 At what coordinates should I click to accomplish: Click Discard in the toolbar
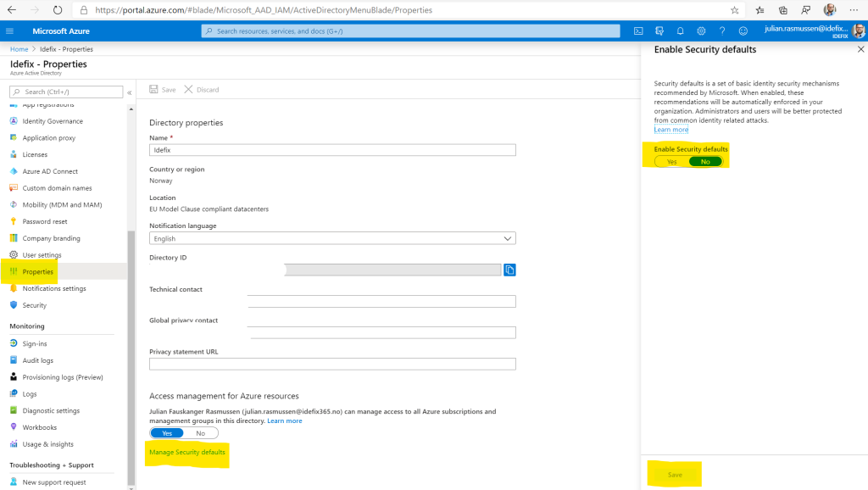click(x=202, y=90)
